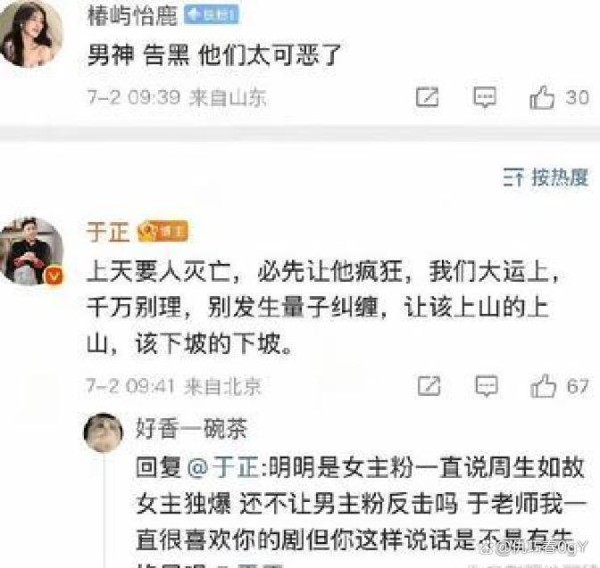Image resolution: width=600 pixels, height=568 pixels.
Task: Open the profile of user 椿屿怡鹿
Action: pyautogui.click(x=132, y=16)
